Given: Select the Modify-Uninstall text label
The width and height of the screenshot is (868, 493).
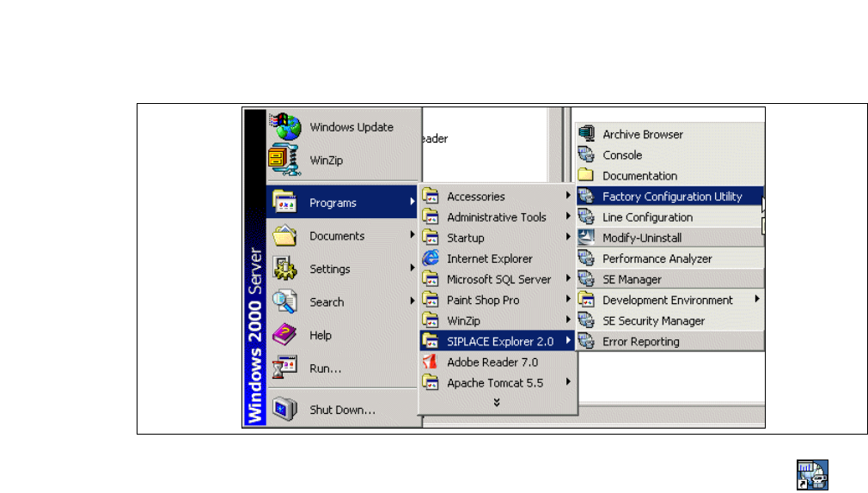Looking at the screenshot, I should pyautogui.click(x=642, y=238).
